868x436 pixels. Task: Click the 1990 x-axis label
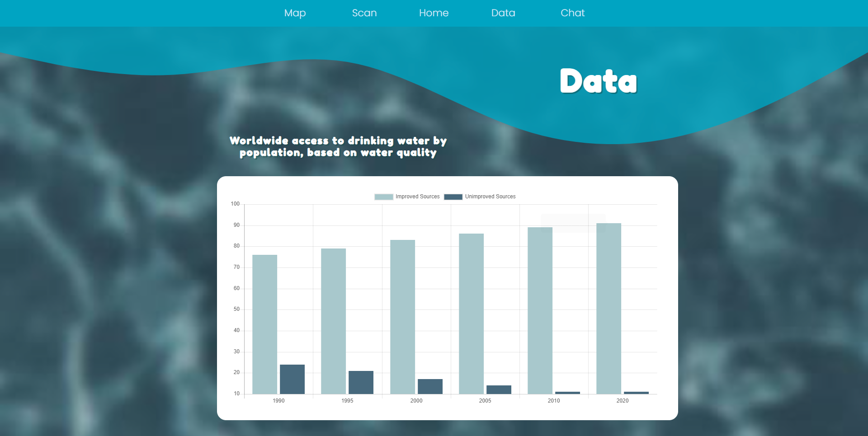[x=278, y=401]
